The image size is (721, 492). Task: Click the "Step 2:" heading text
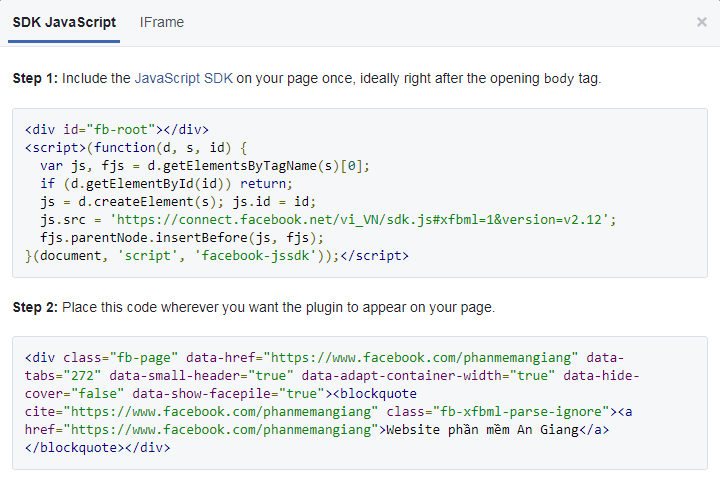pos(35,307)
